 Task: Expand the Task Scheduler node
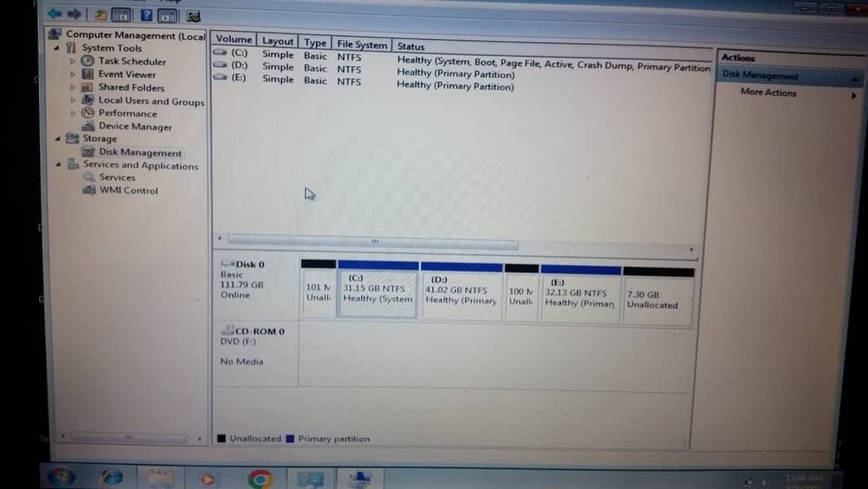(72, 61)
